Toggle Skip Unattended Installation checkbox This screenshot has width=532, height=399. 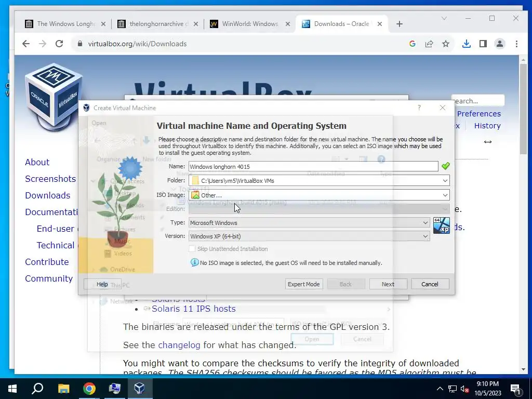[x=192, y=249]
